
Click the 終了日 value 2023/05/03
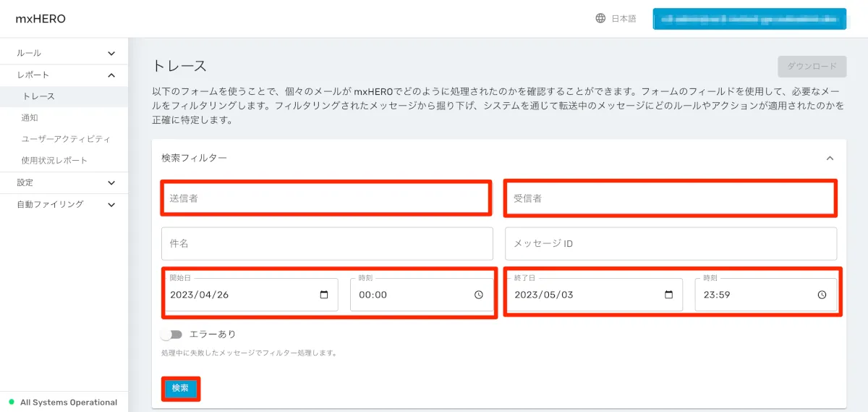point(544,295)
